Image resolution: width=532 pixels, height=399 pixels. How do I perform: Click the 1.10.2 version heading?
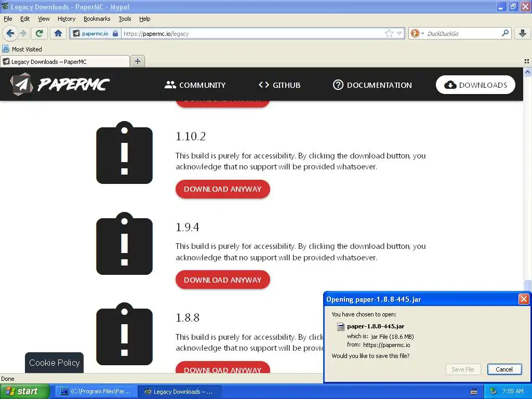191,137
